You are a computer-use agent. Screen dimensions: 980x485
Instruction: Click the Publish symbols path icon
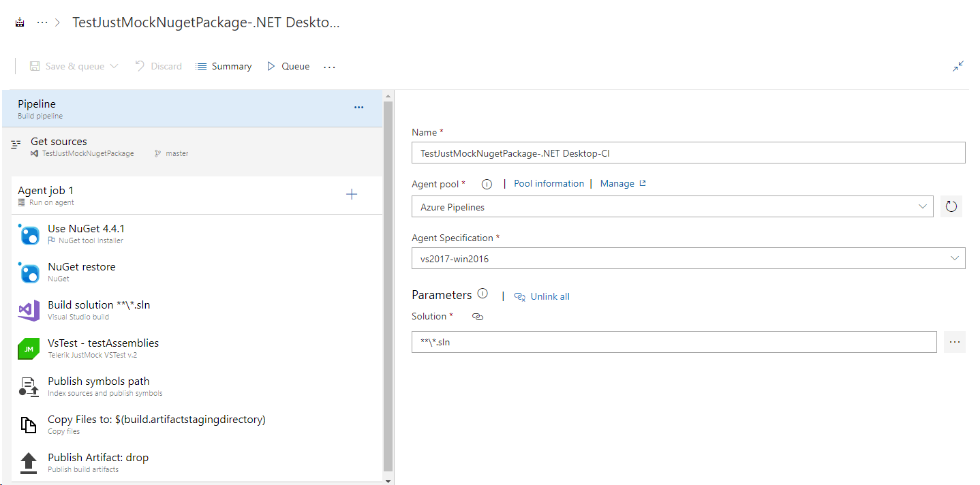pyautogui.click(x=29, y=387)
